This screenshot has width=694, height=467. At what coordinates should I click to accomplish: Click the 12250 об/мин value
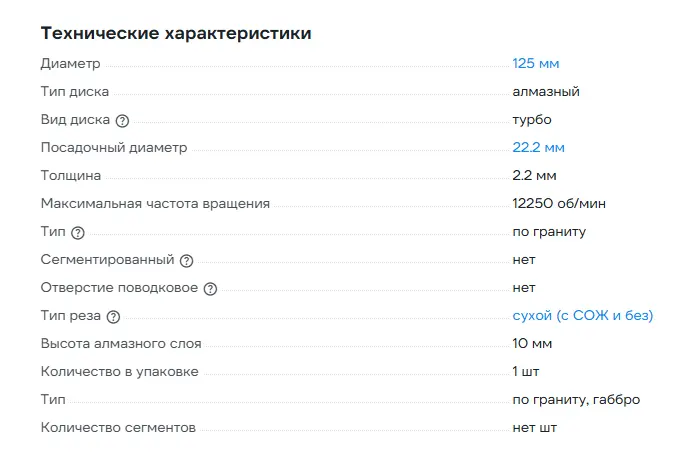click(x=559, y=203)
